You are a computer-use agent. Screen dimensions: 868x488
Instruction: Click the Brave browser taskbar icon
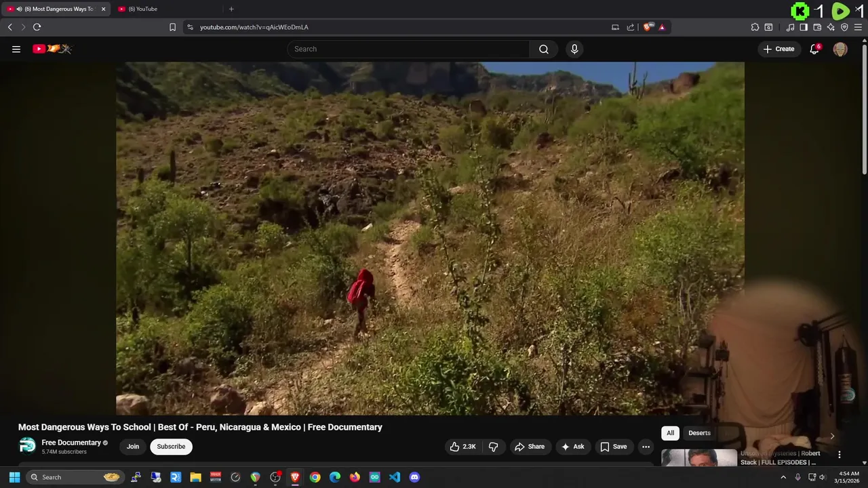coord(295,477)
